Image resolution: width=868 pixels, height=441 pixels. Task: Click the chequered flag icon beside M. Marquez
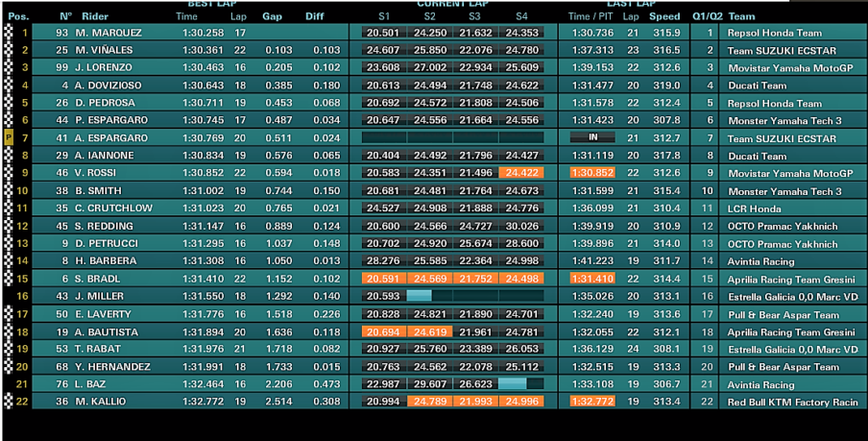(x=8, y=33)
